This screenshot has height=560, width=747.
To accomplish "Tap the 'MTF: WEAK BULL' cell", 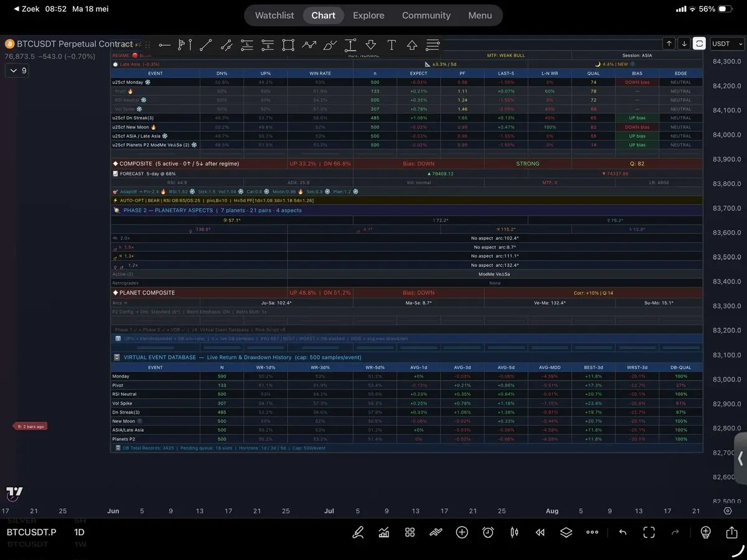I will pyautogui.click(x=505, y=55).
